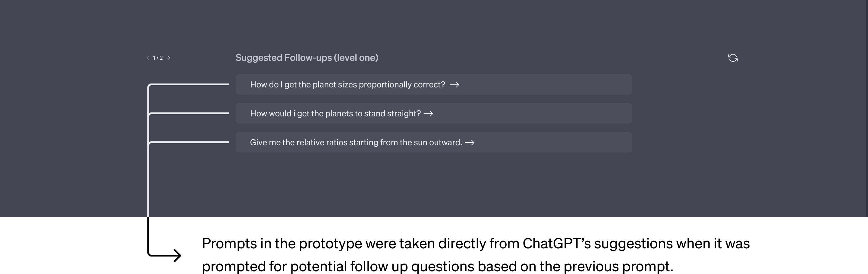Click the black bar below the panel
868x274 pixels.
tap(434, 246)
